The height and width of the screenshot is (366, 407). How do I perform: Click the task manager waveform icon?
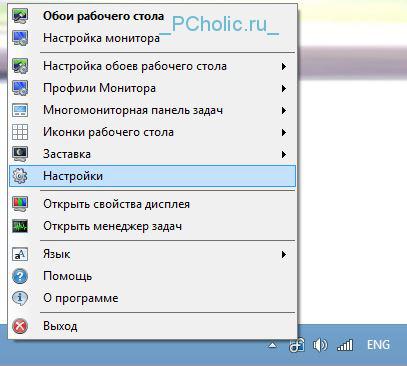point(20,226)
